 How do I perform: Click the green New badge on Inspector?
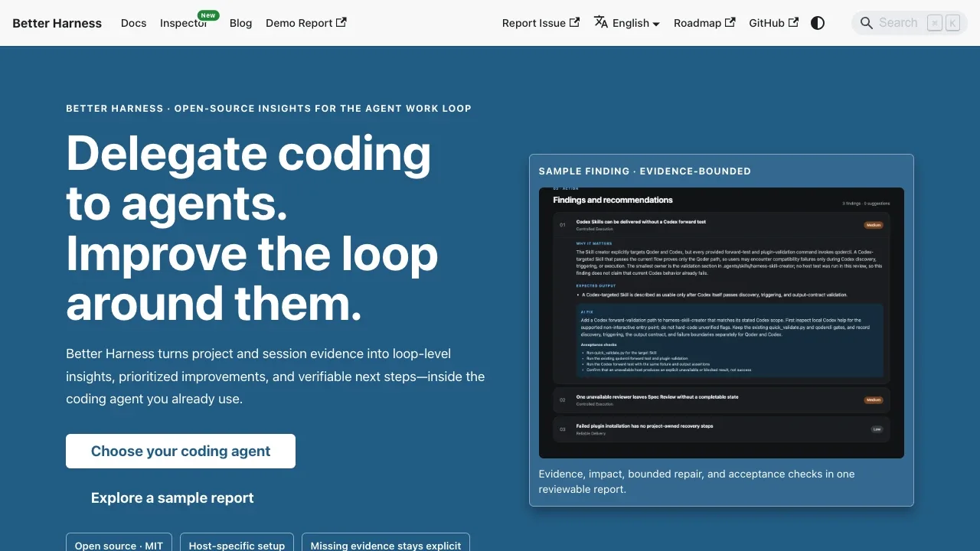click(x=208, y=15)
